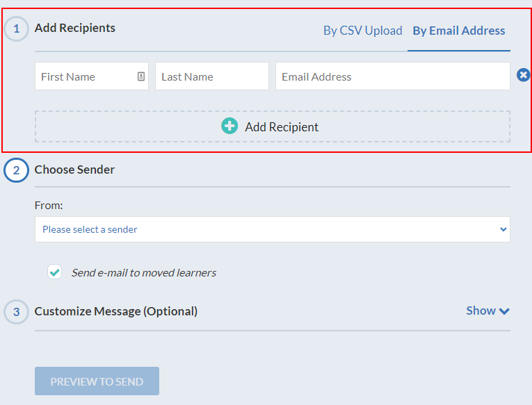Switch to By CSV Upload tab
The width and height of the screenshot is (532, 405).
click(363, 31)
